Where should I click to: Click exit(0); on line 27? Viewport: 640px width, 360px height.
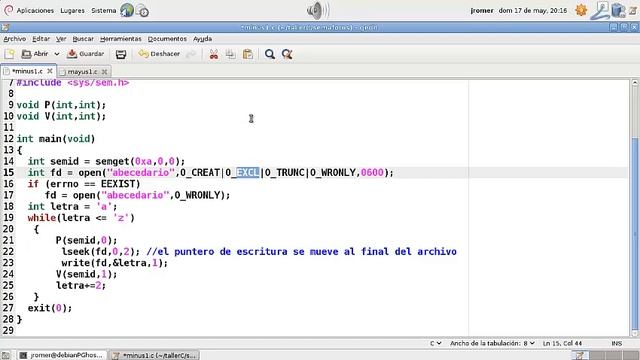(50, 308)
